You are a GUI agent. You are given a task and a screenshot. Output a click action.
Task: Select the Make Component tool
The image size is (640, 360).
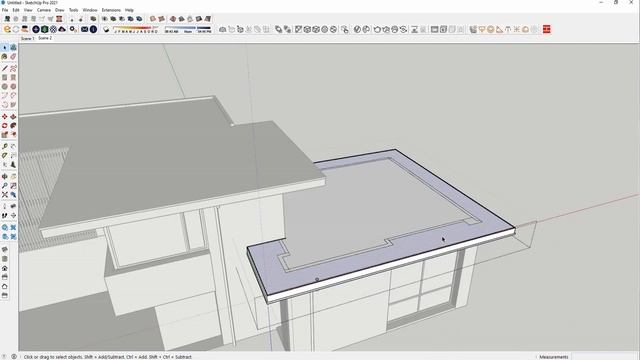(x=13, y=48)
